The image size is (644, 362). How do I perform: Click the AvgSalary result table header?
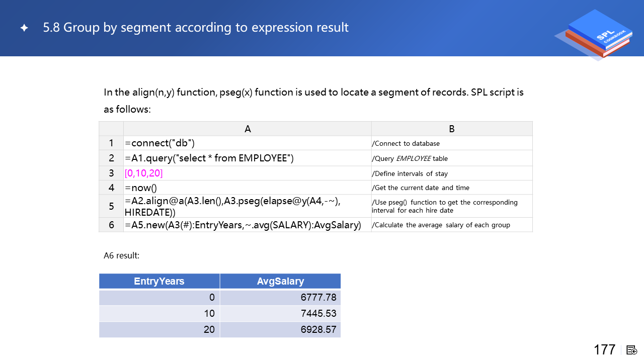click(280, 281)
